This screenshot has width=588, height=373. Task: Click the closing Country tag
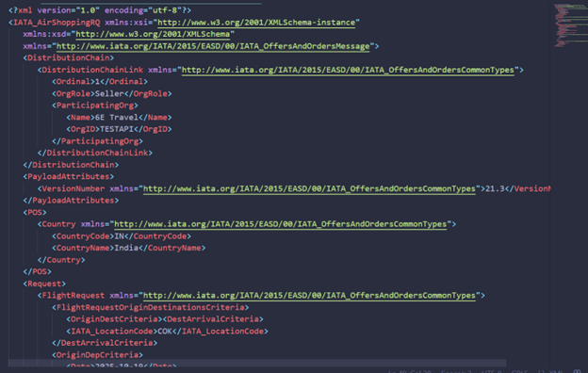(x=61, y=260)
